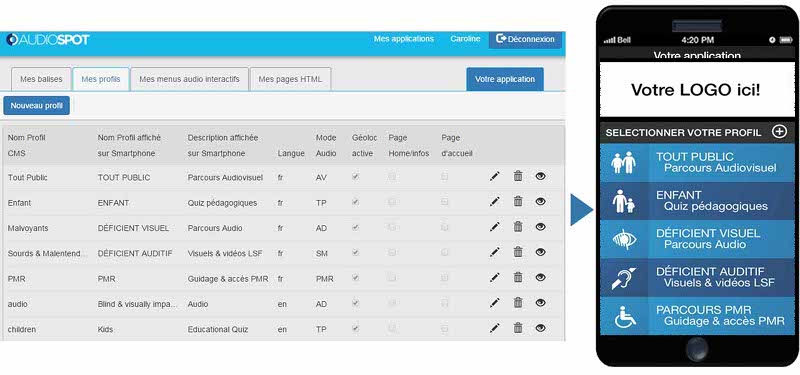This screenshot has height=375, width=800.
Task: Open the Caroline user menu
Action: 465,39
